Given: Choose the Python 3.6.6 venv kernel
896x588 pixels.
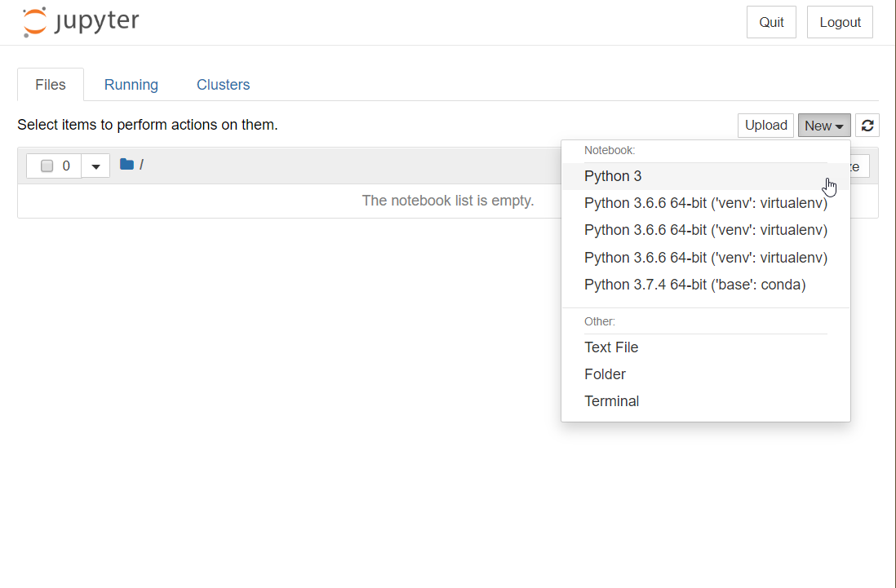Looking at the screenshot, I should pyautogui.click(x=705, y=202).
